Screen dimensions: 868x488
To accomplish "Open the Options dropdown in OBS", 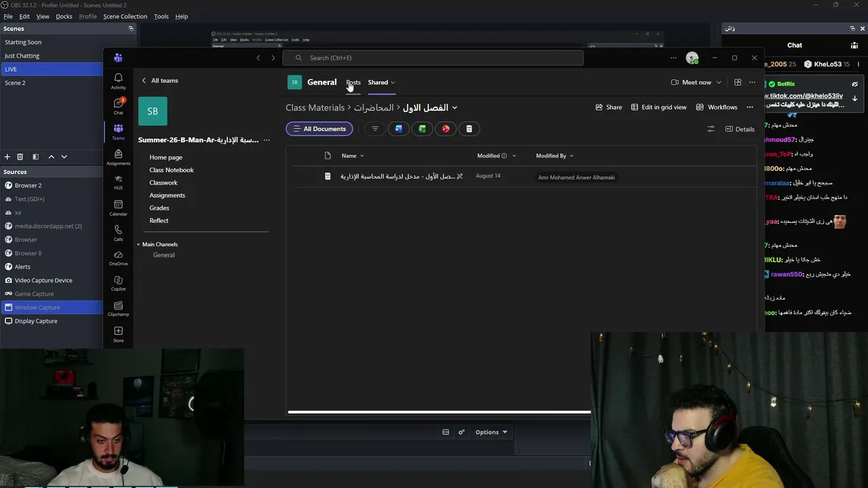I will [491, 432].
